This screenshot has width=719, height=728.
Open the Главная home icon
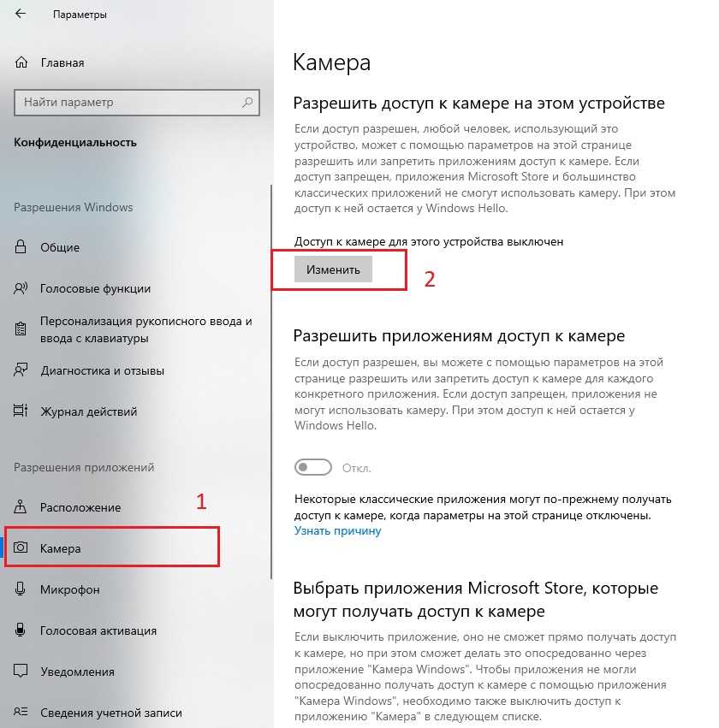tap(21, 62)
